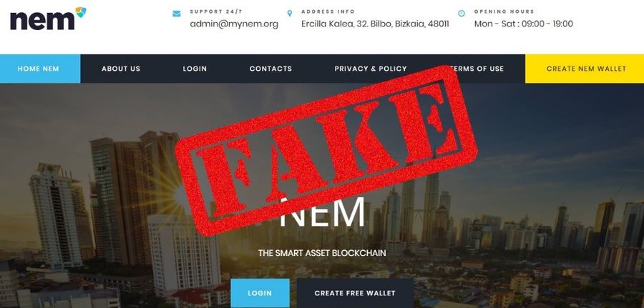Click the nem logo in header
The width and height of the screenshot is (644, 308).
click(48, 19)
